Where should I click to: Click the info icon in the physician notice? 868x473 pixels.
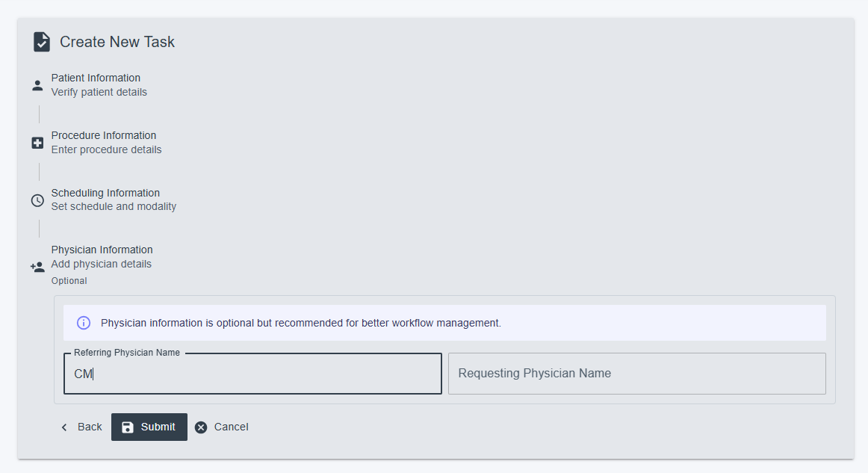pyautogui.click(x=84, y=323)
